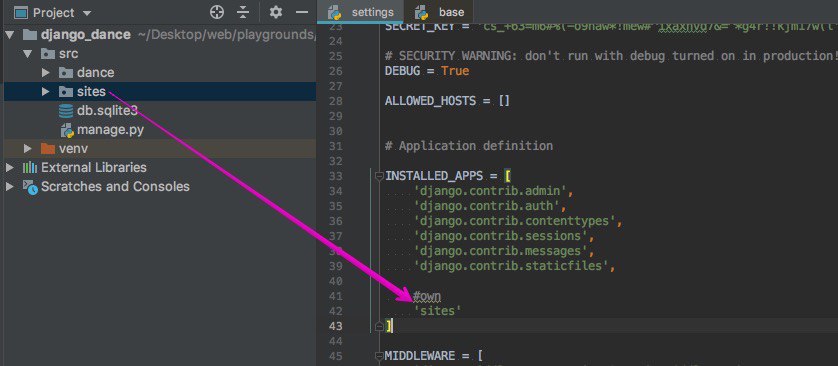This screenshot has height=366, width=838.
Task: Select the django_dance project name
Action: 86,35
